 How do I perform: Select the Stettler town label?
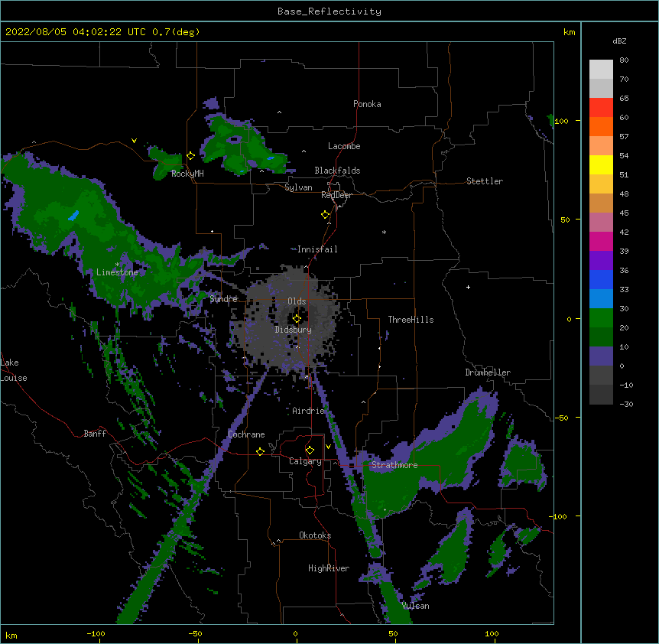485,181
